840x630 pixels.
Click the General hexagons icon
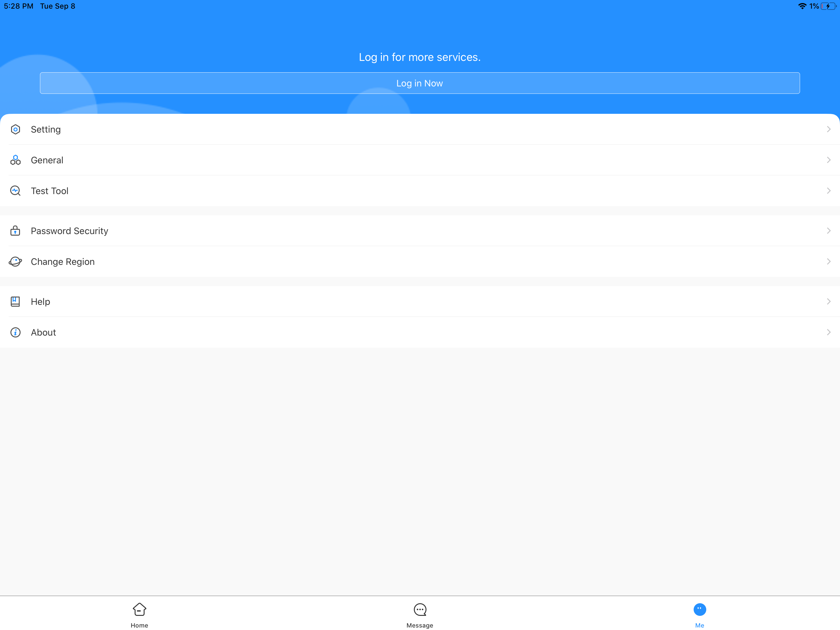[15, 160]
